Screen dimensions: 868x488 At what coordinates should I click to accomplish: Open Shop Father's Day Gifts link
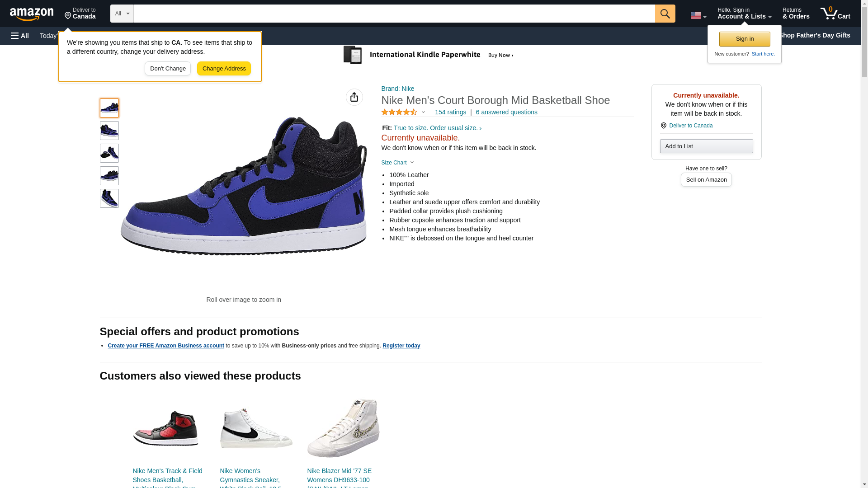coord(814,35)
